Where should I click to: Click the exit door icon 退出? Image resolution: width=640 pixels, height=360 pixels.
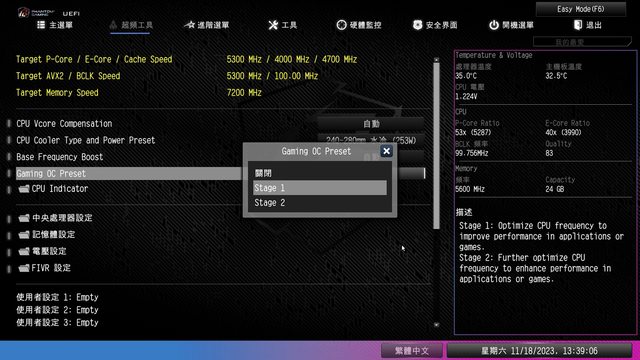pos(578,25)
